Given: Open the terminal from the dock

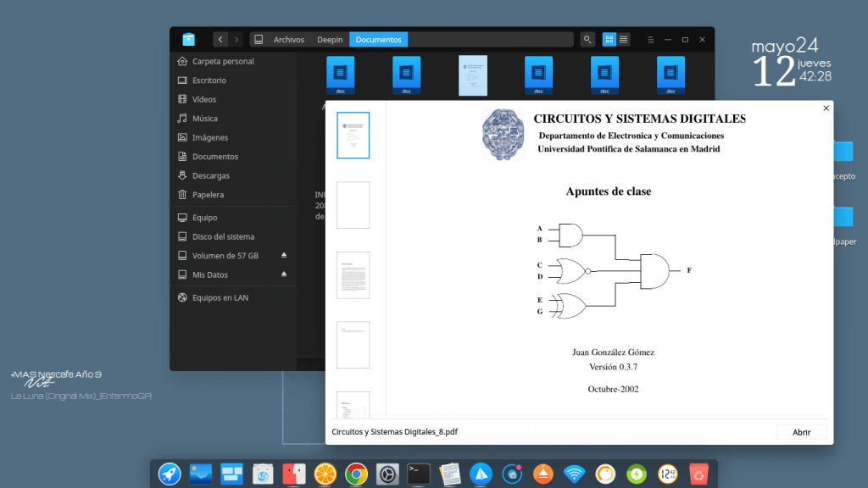Looking at the screenshot, I should tap(418, 474).
